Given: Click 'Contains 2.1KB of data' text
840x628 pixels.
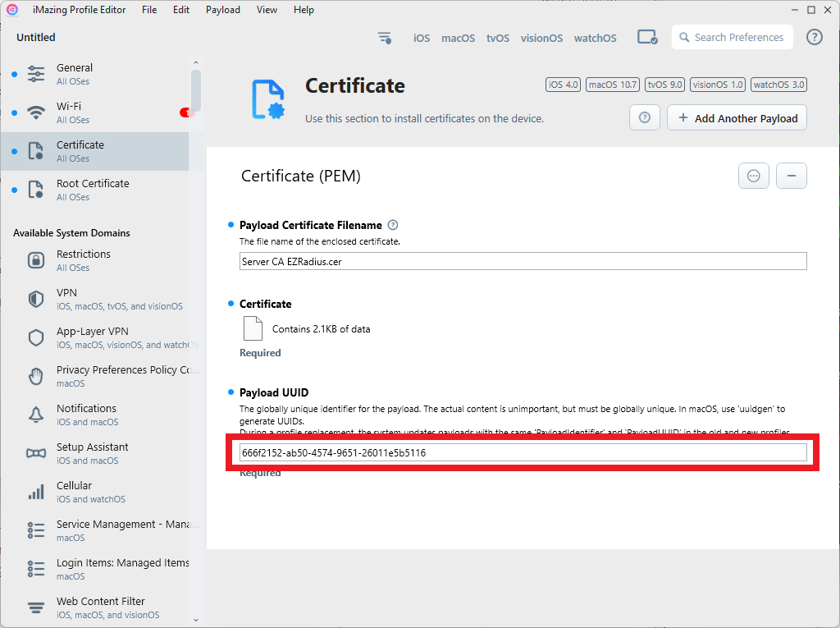Looking at the screenshot, I should (x=321, y=328).
